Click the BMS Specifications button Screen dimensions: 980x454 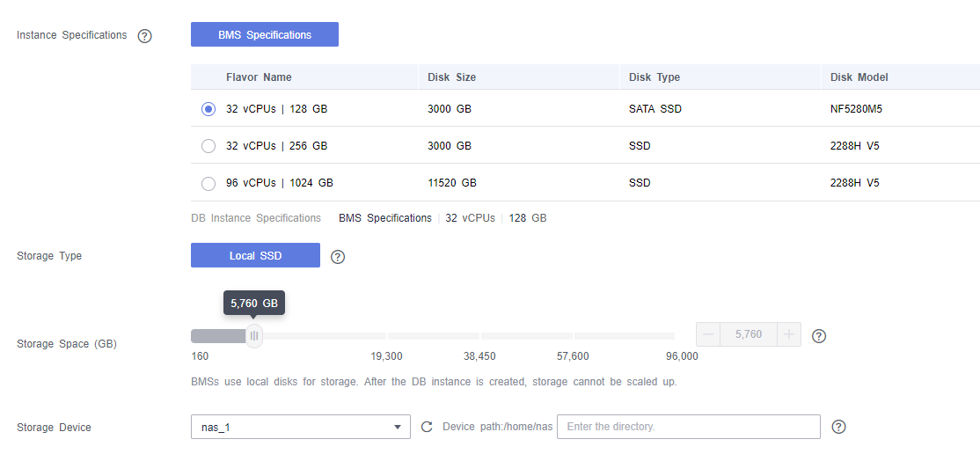click(x=264, y=35)
